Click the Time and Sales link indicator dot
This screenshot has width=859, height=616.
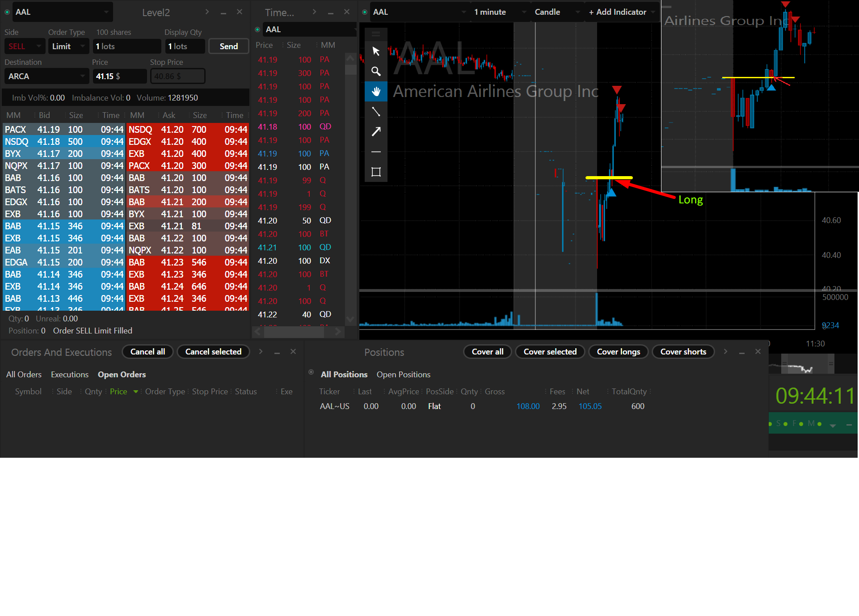pos(257,30)
